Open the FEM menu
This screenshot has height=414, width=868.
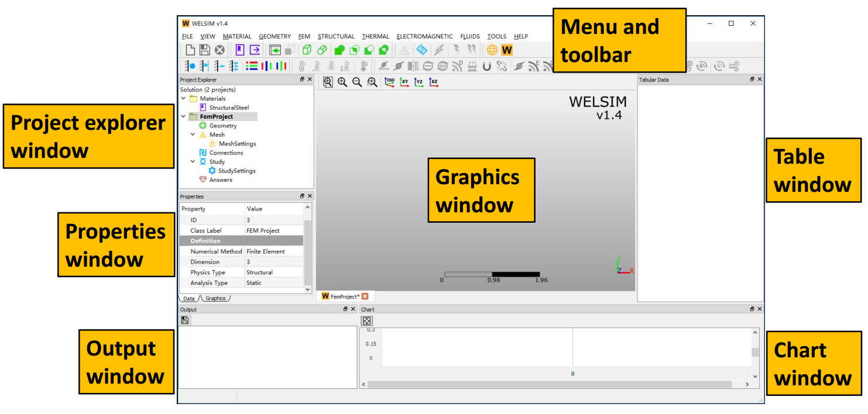304,36
